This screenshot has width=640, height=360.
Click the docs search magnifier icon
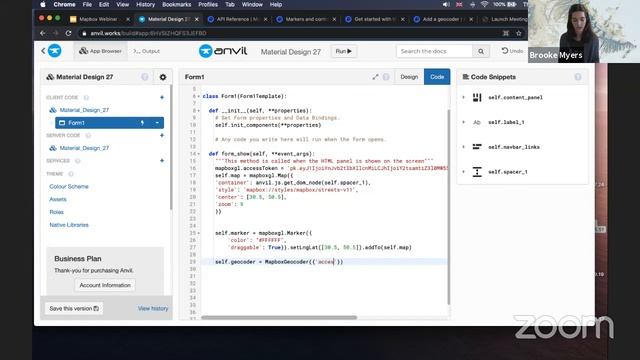click(481, 51)
